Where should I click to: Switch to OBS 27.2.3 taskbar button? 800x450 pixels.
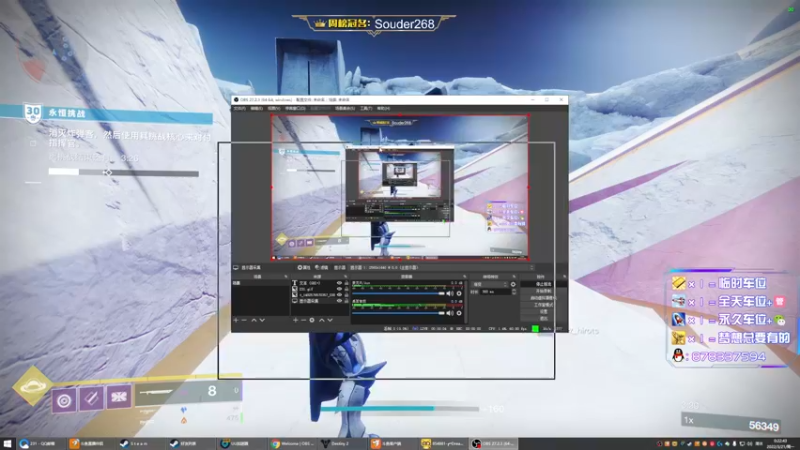(493, 443)
